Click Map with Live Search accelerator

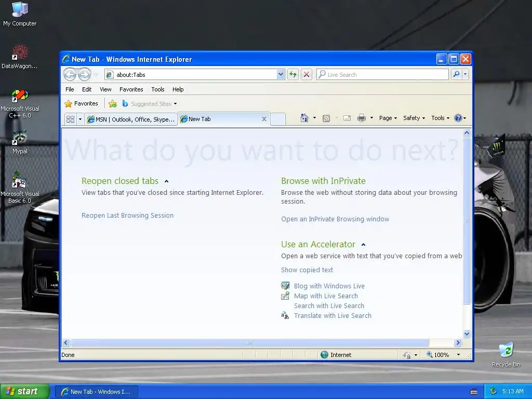coord(326,296)
